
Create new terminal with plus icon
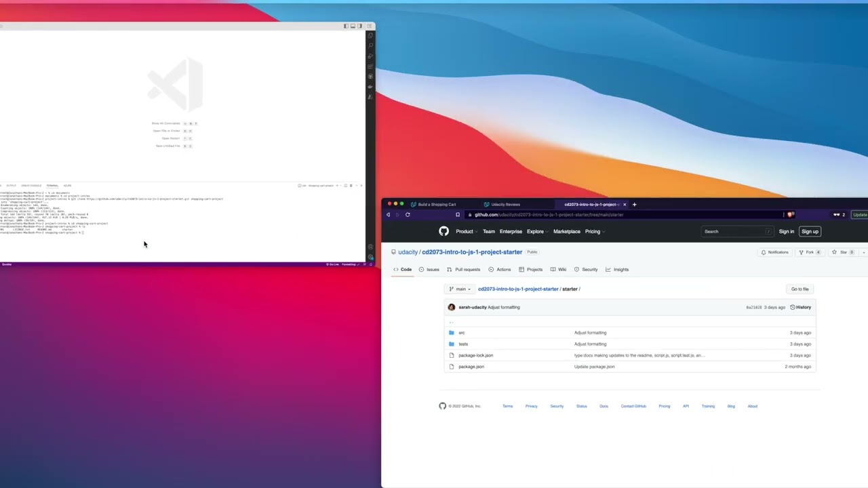click(x=338, y=185)
